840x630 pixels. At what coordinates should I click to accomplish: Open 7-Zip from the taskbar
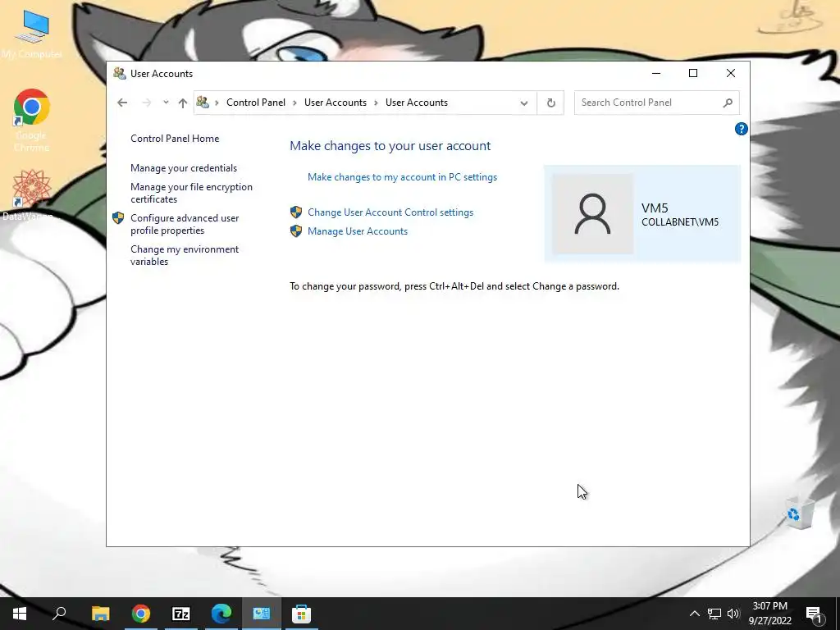(x=181, y=614)
